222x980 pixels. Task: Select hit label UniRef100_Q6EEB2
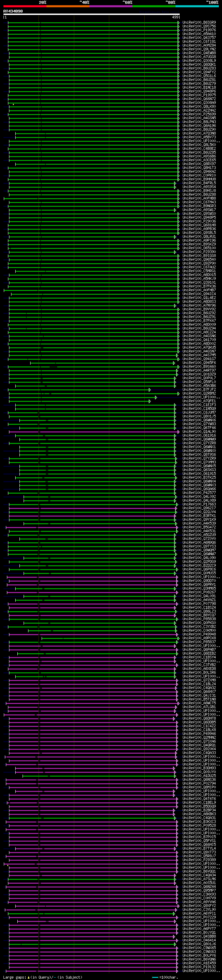(x=199, y=654)
